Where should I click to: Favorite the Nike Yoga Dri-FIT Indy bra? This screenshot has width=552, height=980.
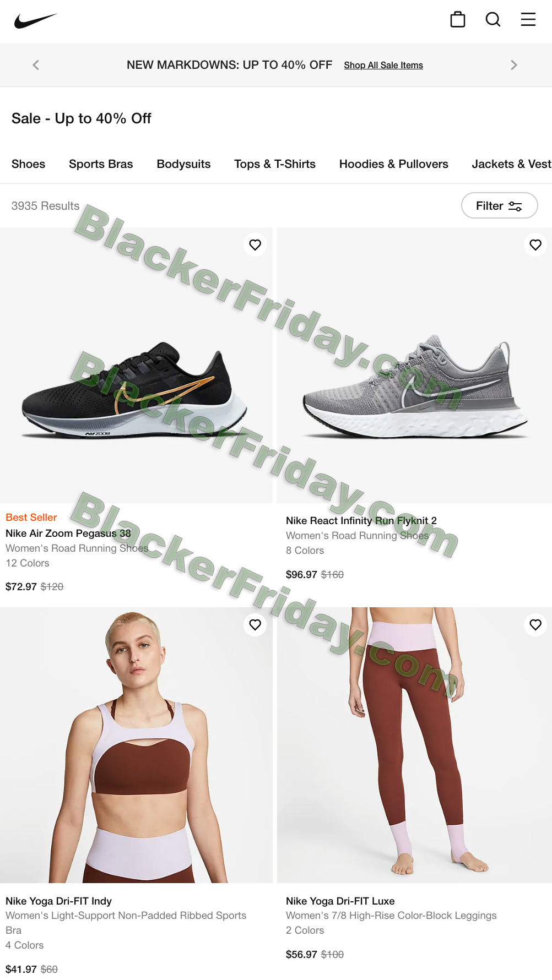coord(255,624)
